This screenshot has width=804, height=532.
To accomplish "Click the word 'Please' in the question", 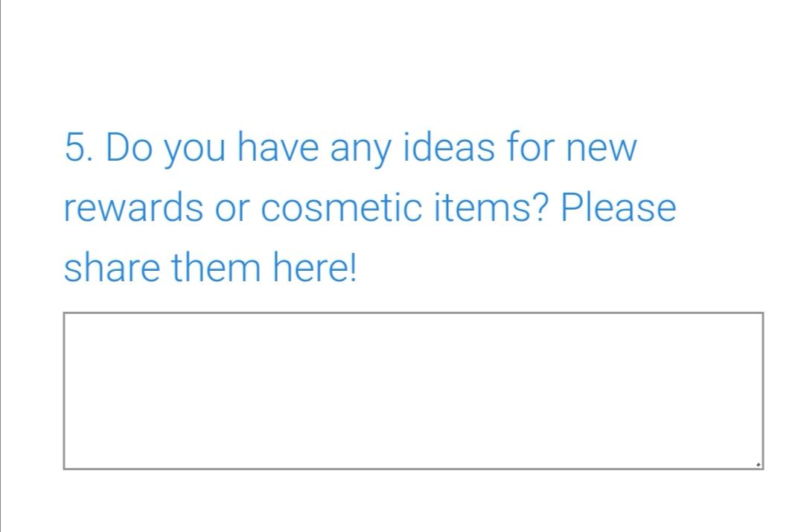I will click(x=619, y=207).
